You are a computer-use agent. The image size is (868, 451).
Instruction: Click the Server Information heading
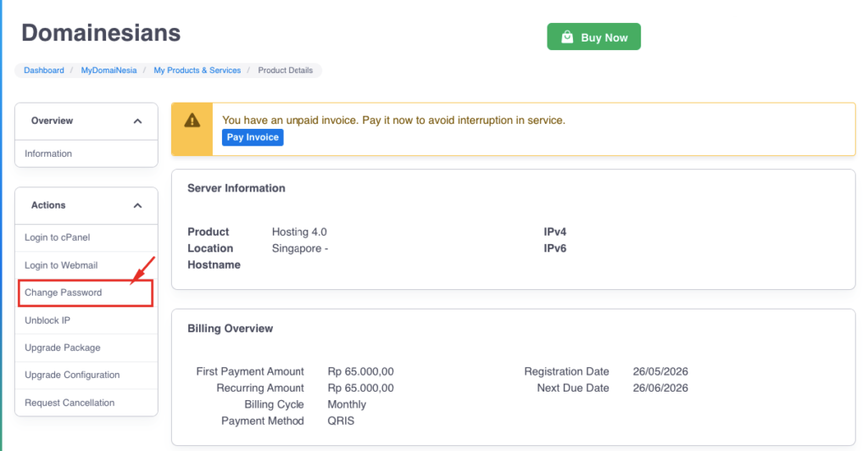pyautogui.click(x=236, y=188)
